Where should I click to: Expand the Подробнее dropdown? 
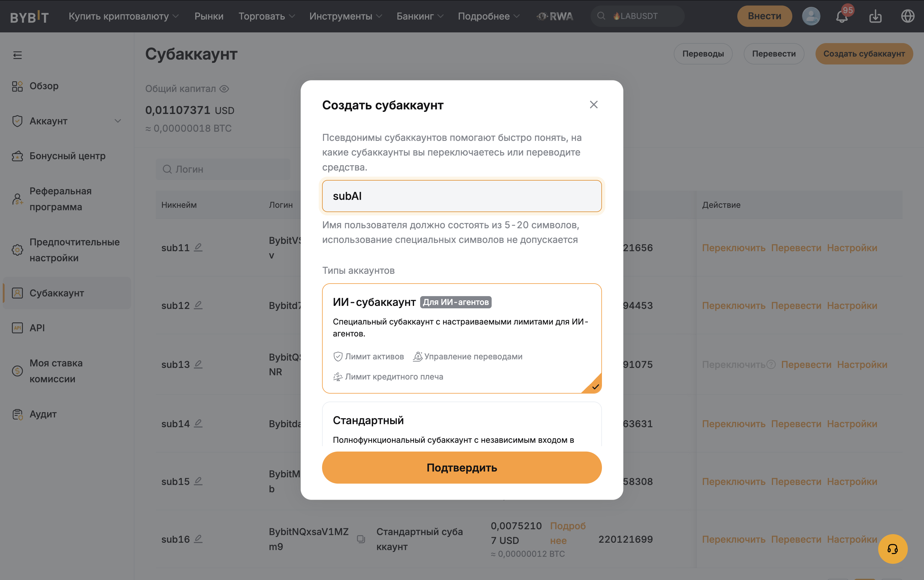point(489,16)
